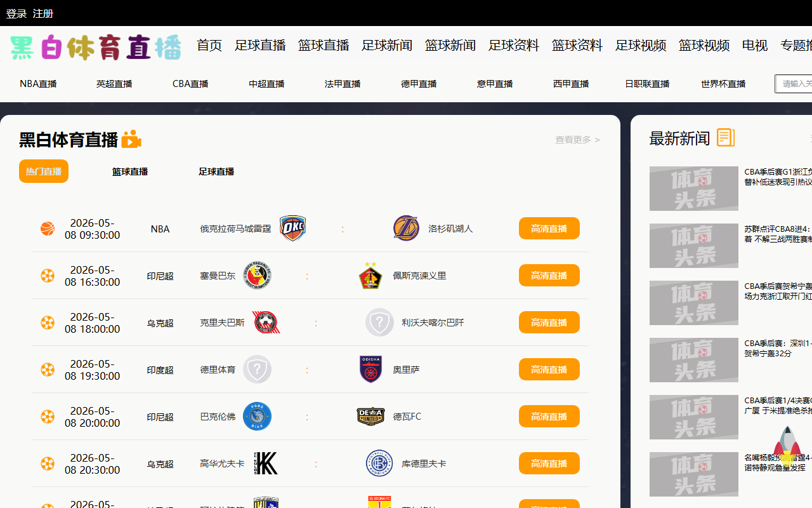Click the Dewa United 德瓦FC logo
The width and height of the screenshot is (812, 508).
[x=370, y=417]
